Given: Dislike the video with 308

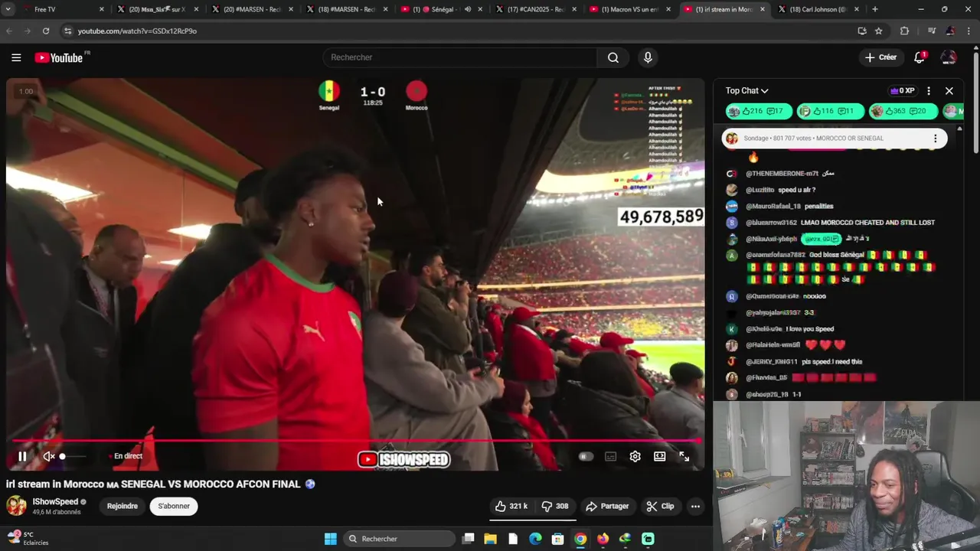Looking at the screenshot, I should pos(555,506).
